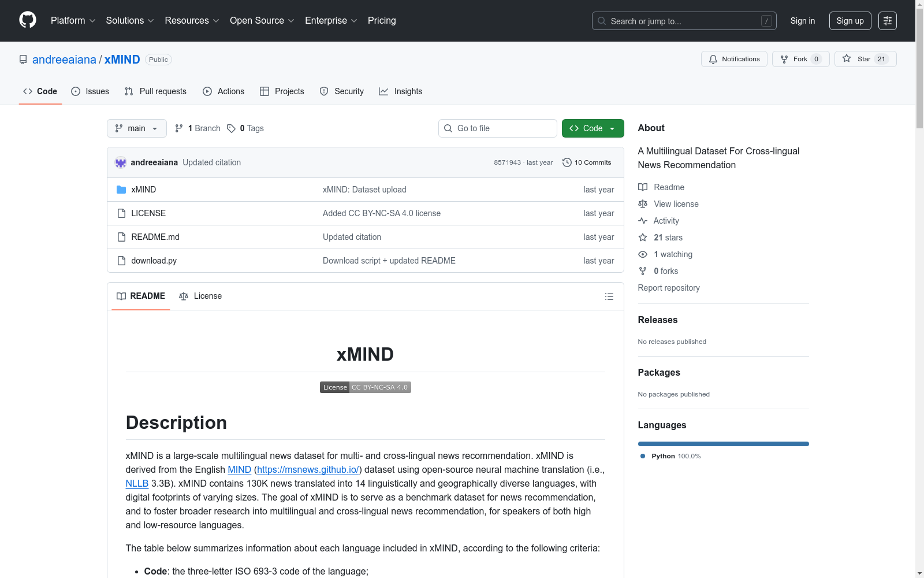Screen dimensions: 924x578
Task: Fork this repository
Action: pyautogui.click(x=800, y=59)
